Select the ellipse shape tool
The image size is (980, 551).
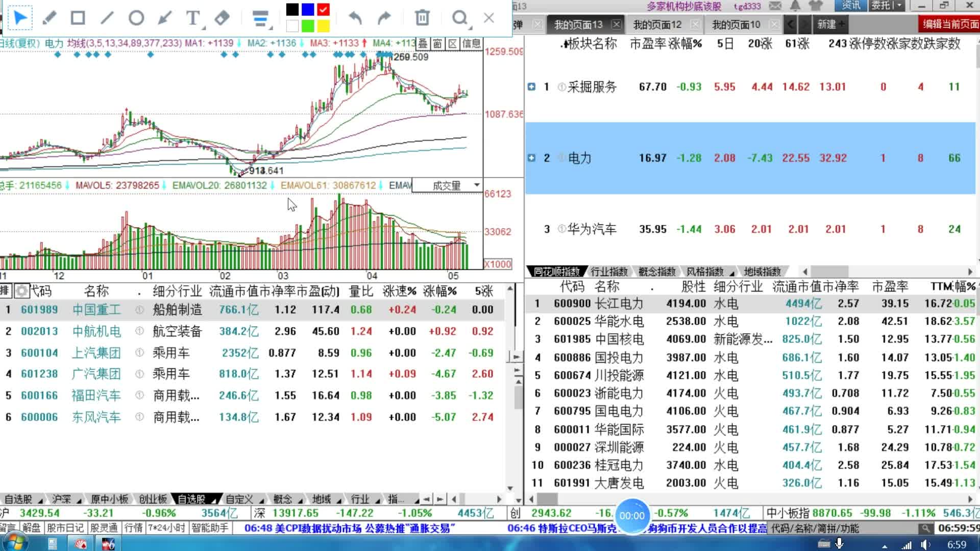coord(136,18)
